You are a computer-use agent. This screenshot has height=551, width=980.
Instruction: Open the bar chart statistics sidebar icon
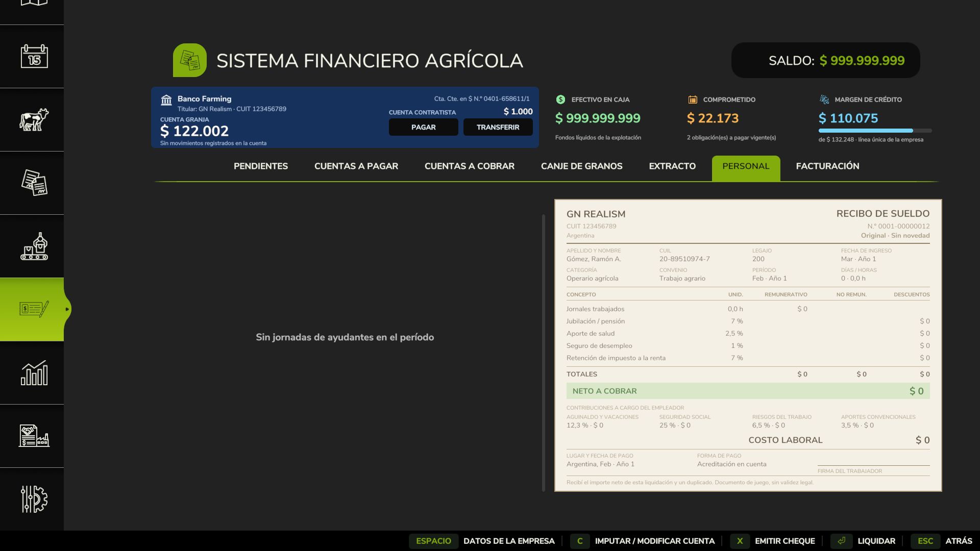pyautogui.click(x=34, y=372)
